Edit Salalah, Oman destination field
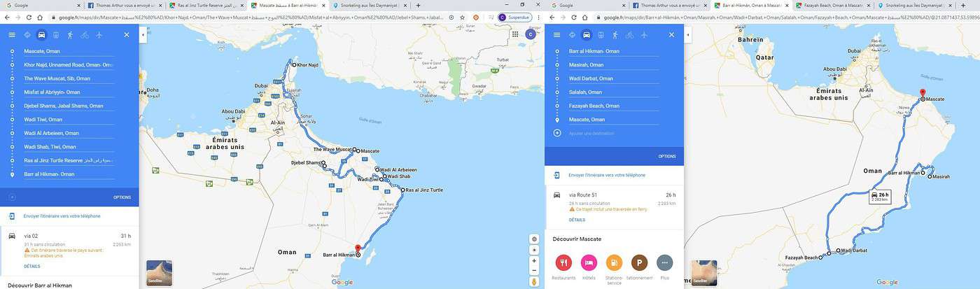980x289 pixels. 614,92
